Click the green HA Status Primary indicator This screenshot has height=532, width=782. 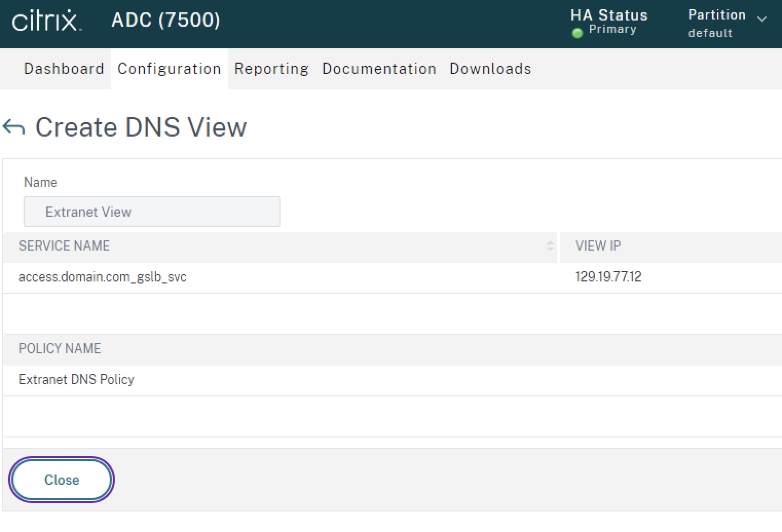(x=576, y=32)
